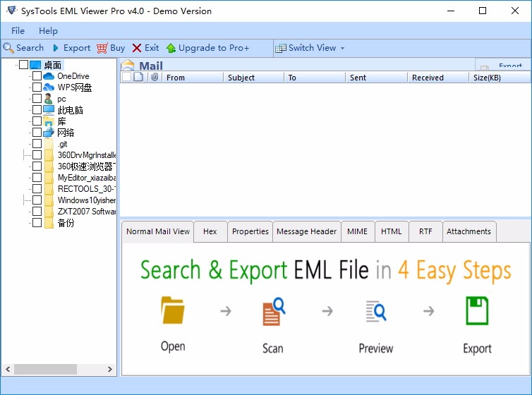This screenshot has width=532, height=395.
Task: Click the Search magnifier icon in toolbar
Action: (8, 48)
